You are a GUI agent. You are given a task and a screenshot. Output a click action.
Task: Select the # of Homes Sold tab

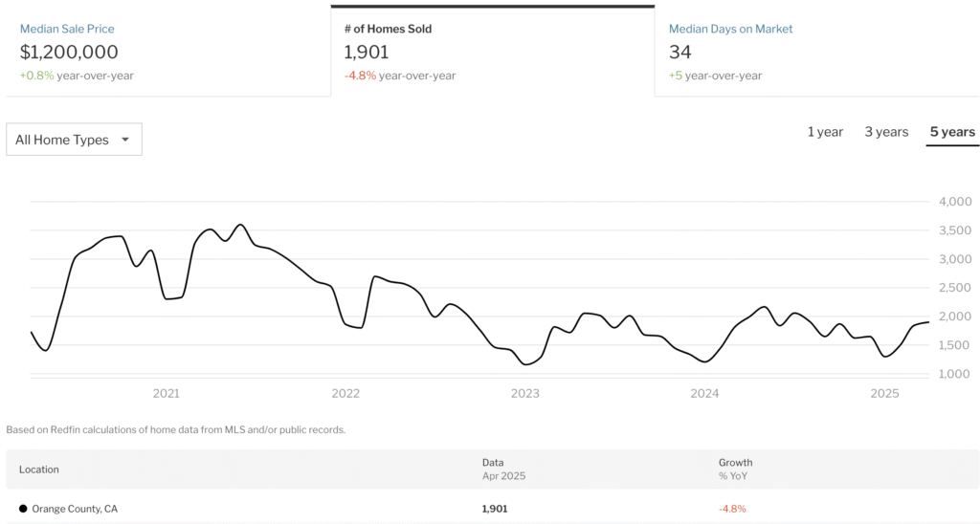(x=388, y=29)
